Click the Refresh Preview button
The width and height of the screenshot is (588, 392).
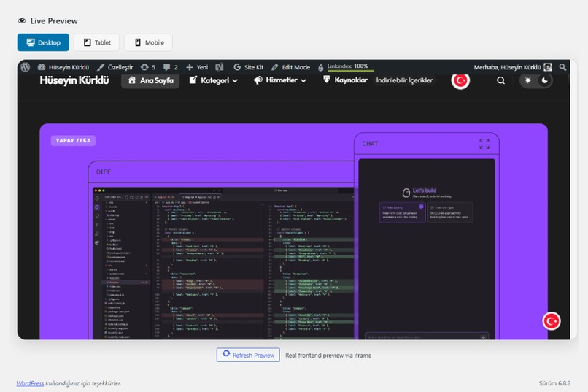tap(248, 355)
